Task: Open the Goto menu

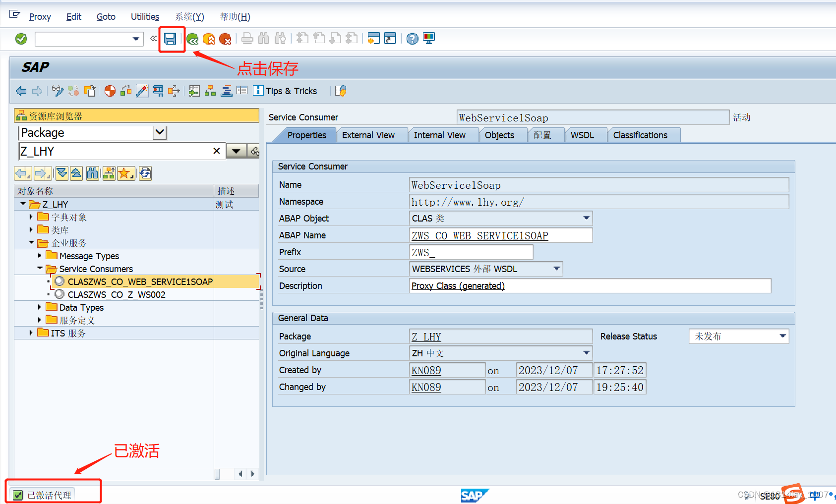Action: [x=106, y=16]
